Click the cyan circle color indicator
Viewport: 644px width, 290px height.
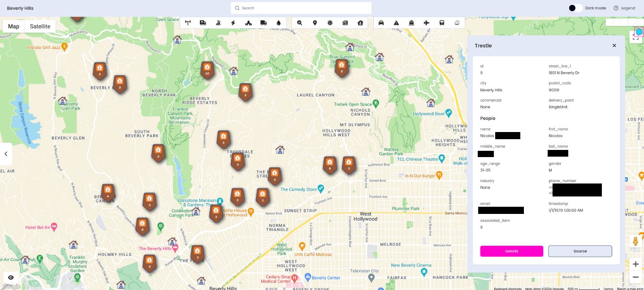click(x=639, y=32)
